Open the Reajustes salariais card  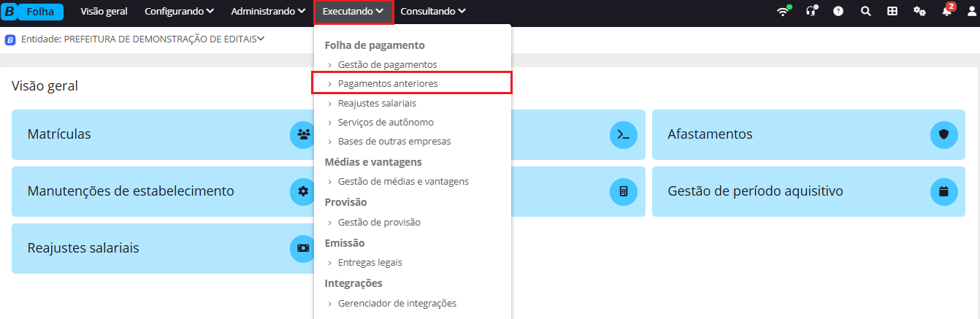tap(163, 248)
